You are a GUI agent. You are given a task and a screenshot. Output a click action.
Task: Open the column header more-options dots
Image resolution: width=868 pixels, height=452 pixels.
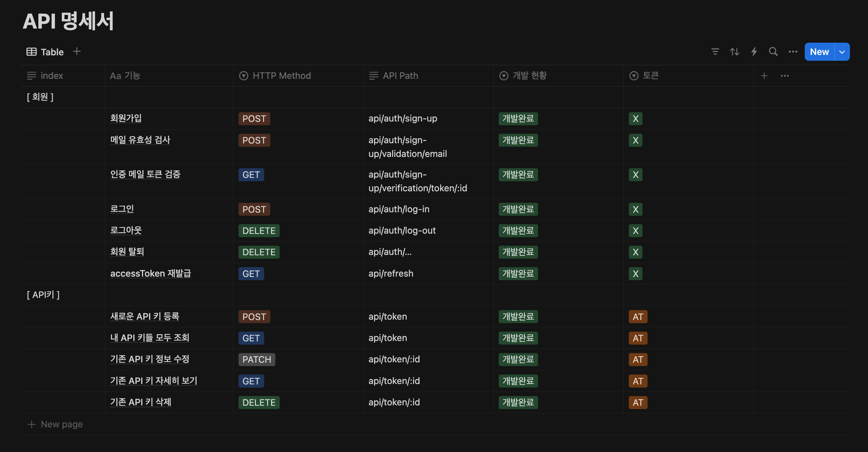tap(785, 76)
